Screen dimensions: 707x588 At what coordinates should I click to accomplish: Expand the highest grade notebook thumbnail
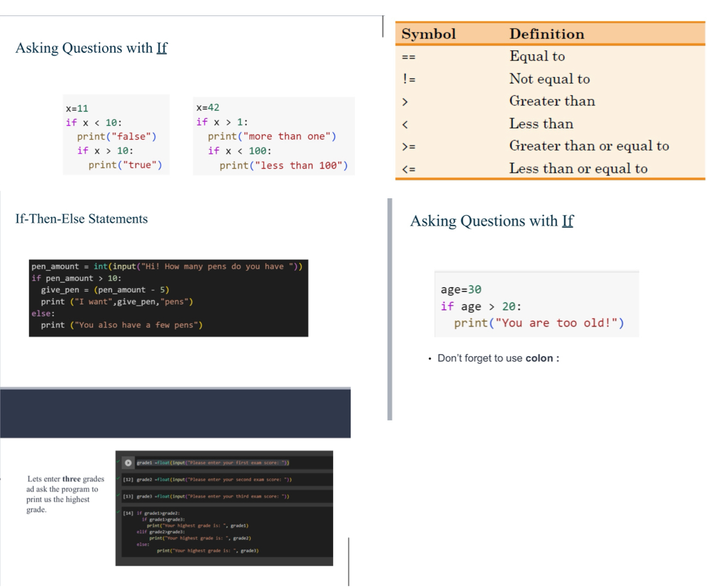click(x=225, y=508)
